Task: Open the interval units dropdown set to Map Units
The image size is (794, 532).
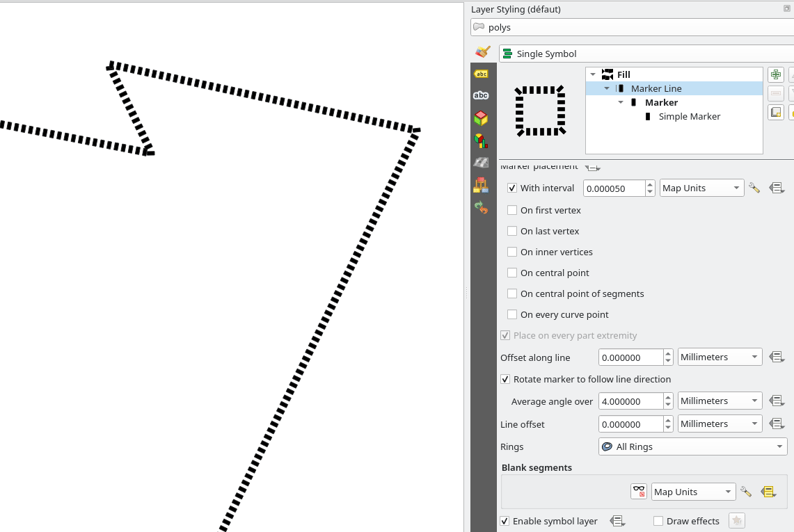Action: point(701,188)
